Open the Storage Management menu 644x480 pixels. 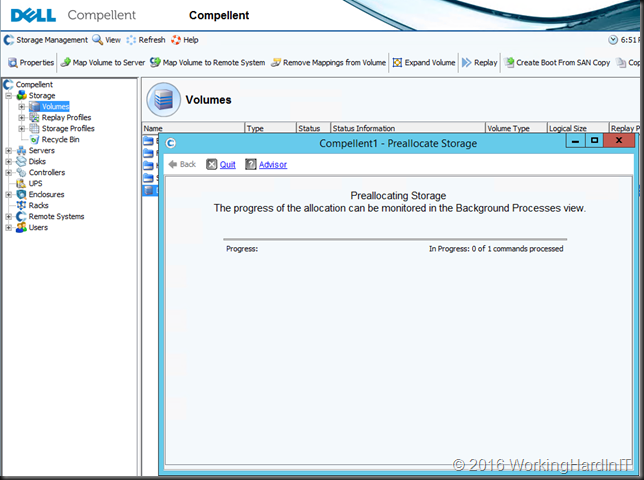pos(46,40)
